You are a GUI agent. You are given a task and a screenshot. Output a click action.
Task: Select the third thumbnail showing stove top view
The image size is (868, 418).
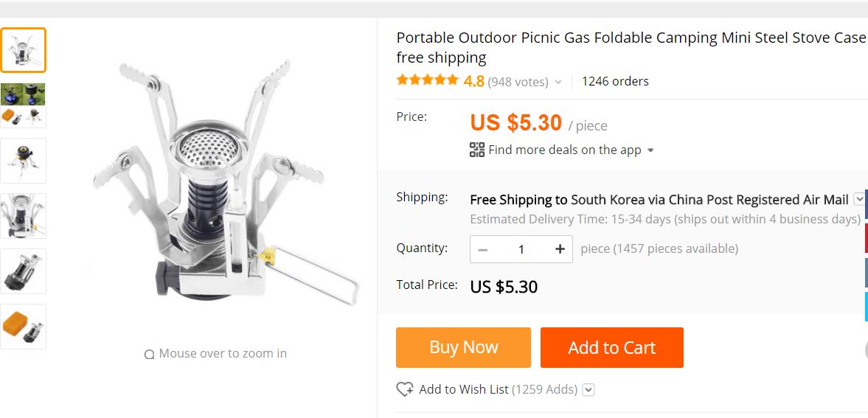tap(23, 161)
